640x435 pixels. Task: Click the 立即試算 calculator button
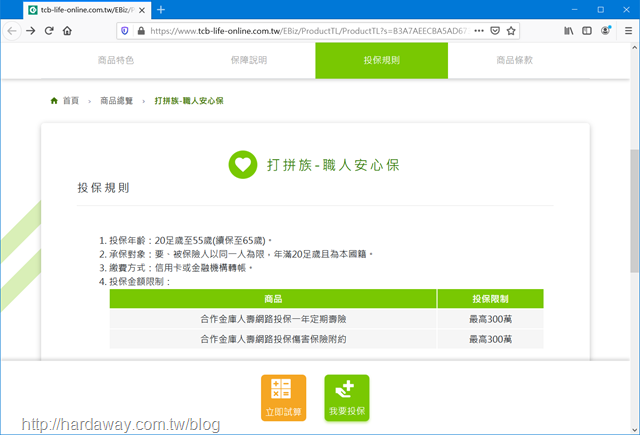coord(284,398)
